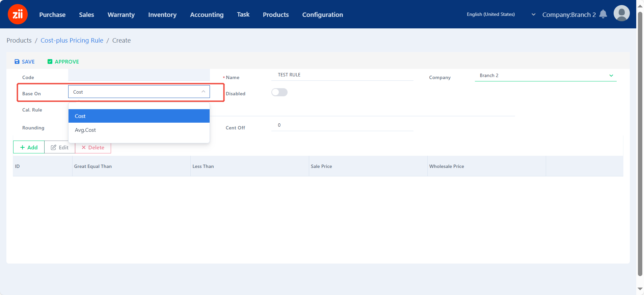This screenshot has height=295, width=644.
Task: Open the Inventory menu
Action: pyautogui.click(x=162, y=15)
